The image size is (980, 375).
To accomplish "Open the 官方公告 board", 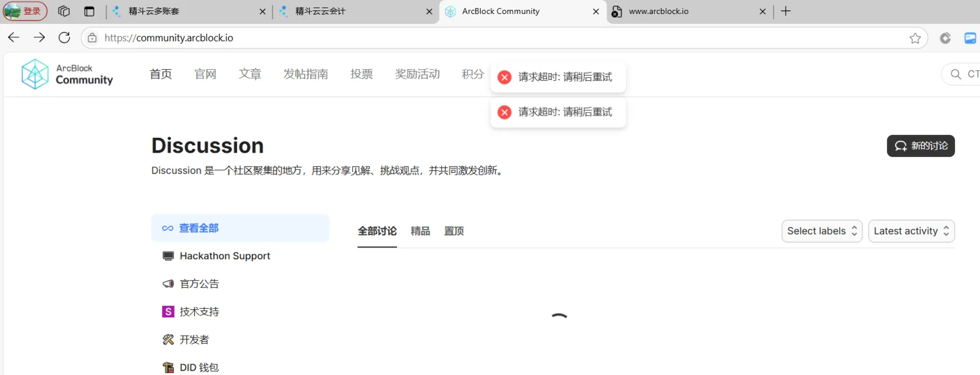I will (240, 284).
